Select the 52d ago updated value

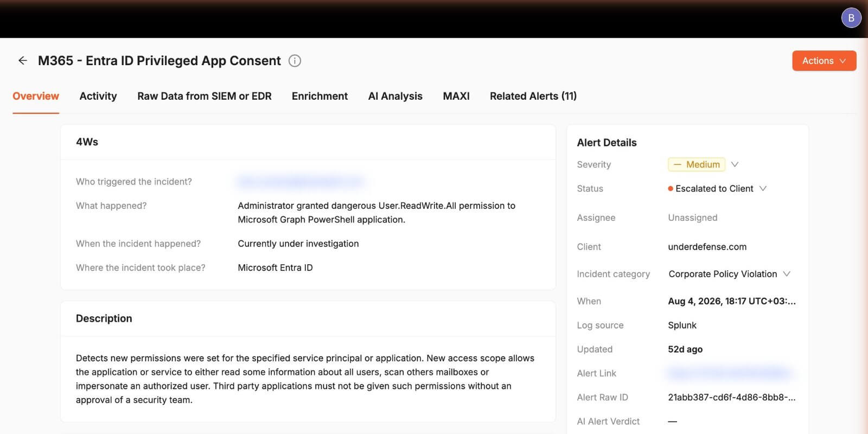coord(685,349)
